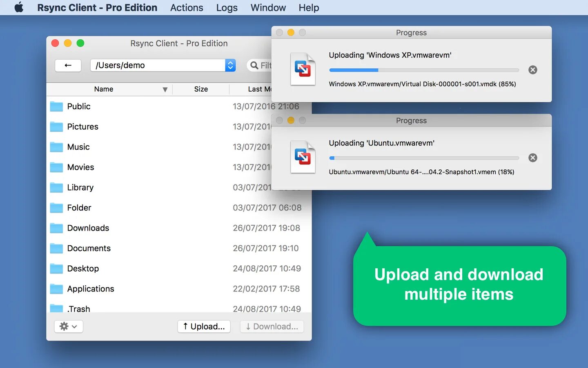The image size is (588, 368).
Task: Cancel the Ubuntu.vmwarevm upload
Action: (x=533, y=158)
